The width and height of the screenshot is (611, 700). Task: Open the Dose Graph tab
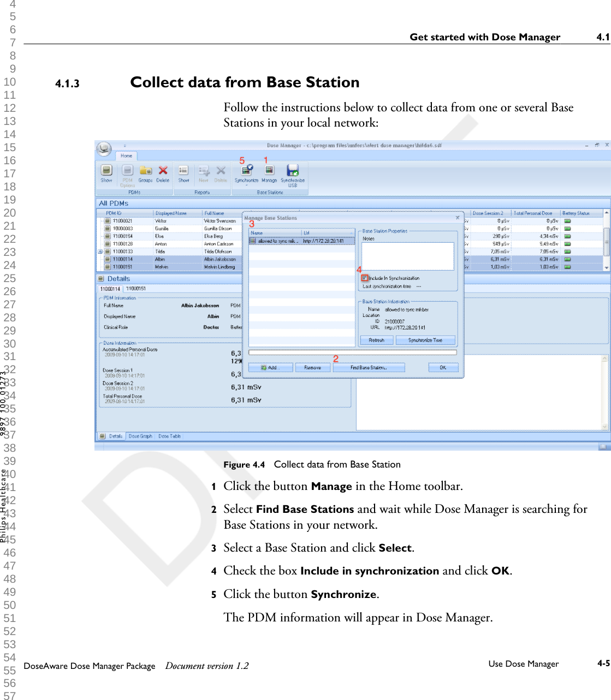(x=141, y=436)
